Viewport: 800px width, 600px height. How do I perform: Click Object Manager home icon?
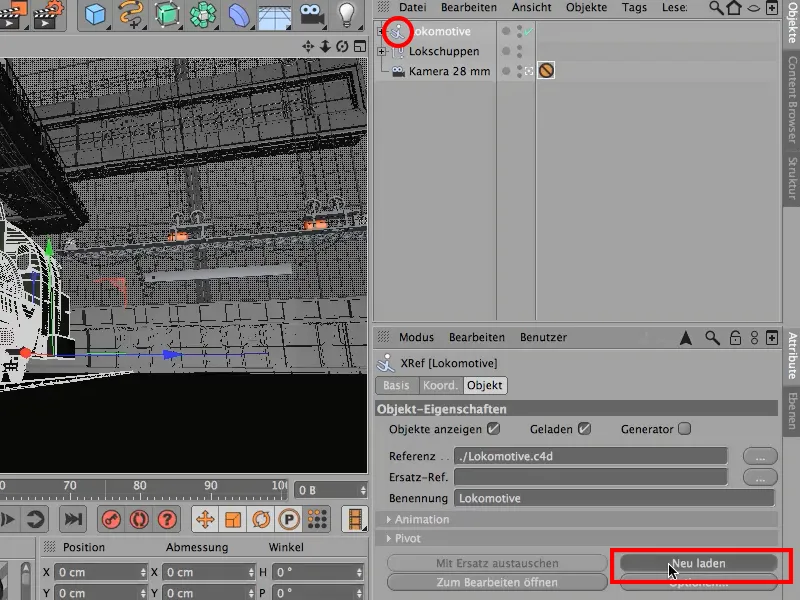coord(734,8)
